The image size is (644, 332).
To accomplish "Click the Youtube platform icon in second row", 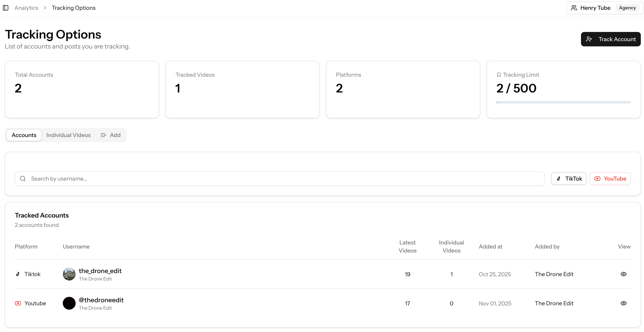I will (x=18, y=303).
